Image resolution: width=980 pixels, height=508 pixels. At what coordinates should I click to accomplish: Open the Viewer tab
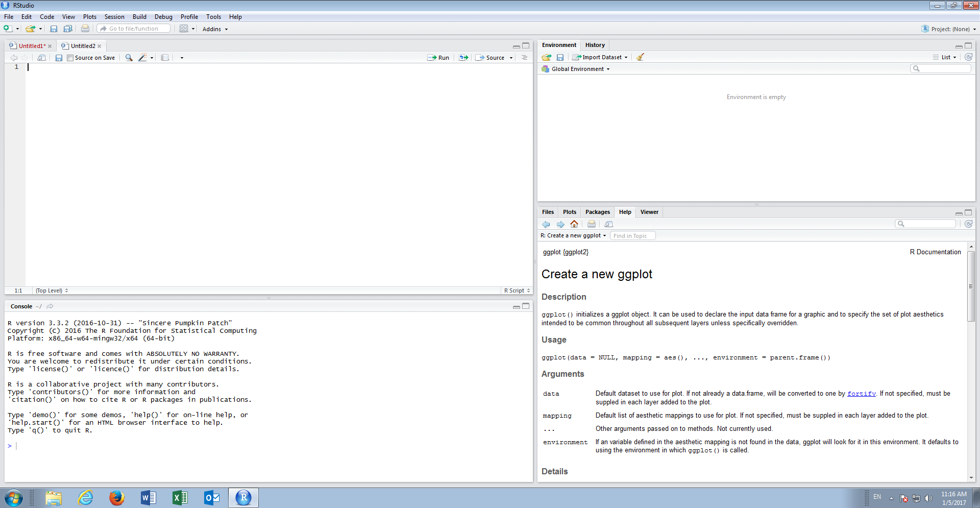(x=649, y=212)
